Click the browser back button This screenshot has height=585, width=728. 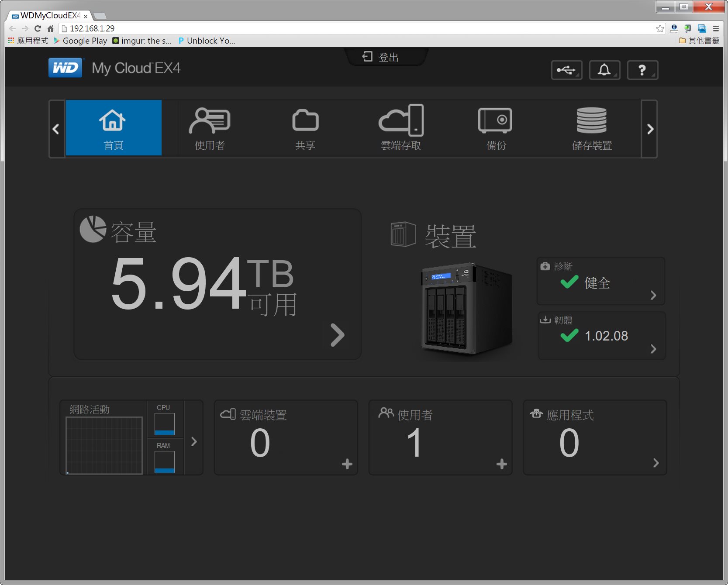pos(12,28)
